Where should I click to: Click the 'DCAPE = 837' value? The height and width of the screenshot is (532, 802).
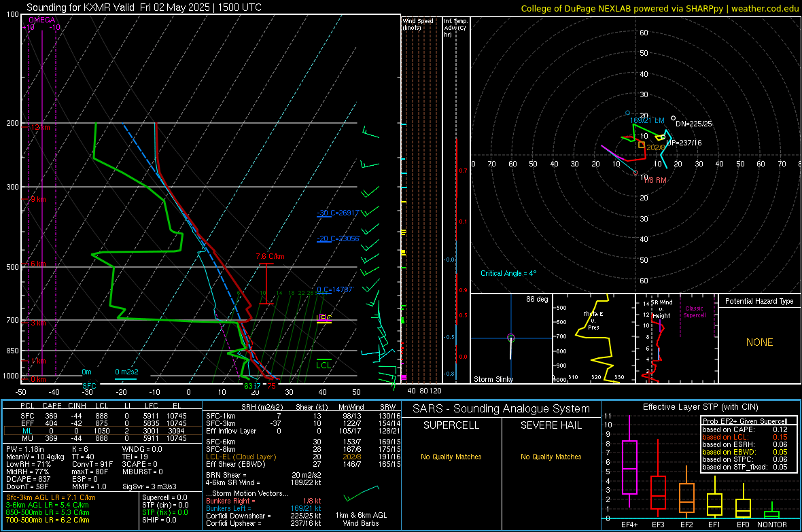28,479
